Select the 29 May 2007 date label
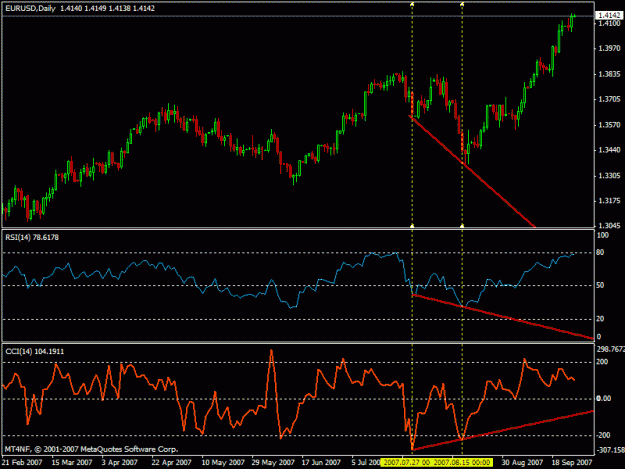The height and width of the screenshot is (469, 625). coord(273,463)
